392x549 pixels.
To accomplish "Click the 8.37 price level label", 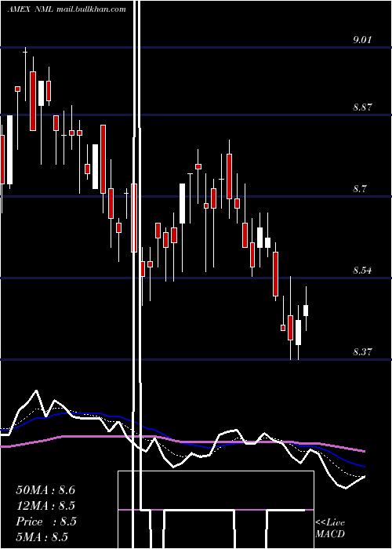I will (362, 352).
